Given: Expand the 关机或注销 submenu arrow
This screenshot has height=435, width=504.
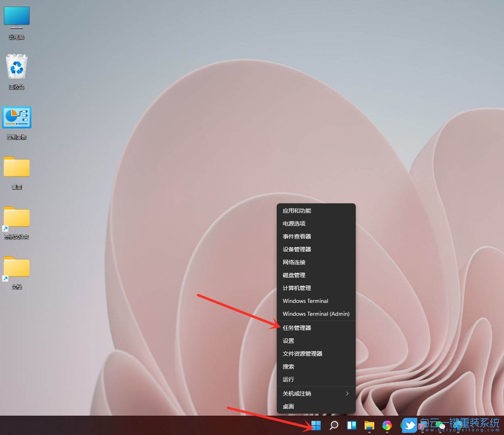Looking at the screenshot, I should tap(347, 394).
